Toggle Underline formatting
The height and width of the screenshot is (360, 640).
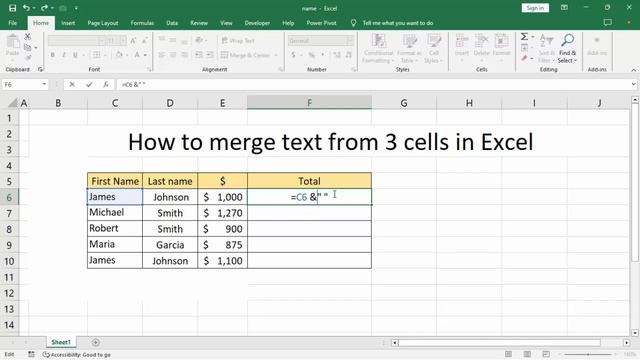tap(75, 55)
